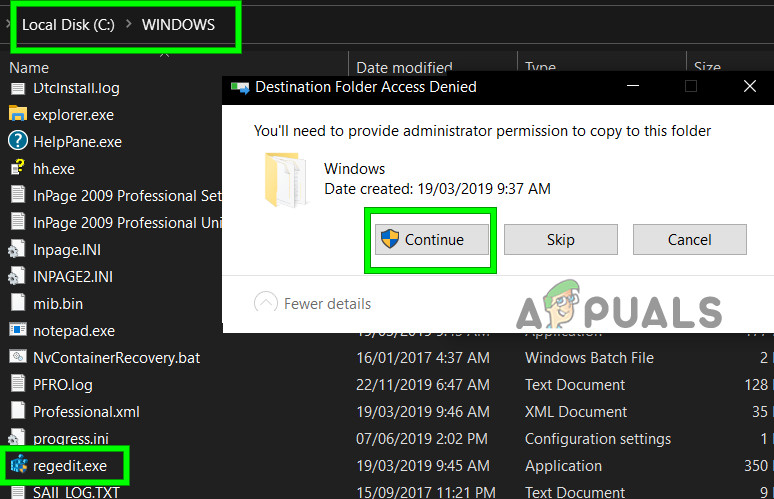Image resolution: width=774 pixels, height=499 pixels.
Task: Select the file named progress.ini
Action: [x=71, y=438]
